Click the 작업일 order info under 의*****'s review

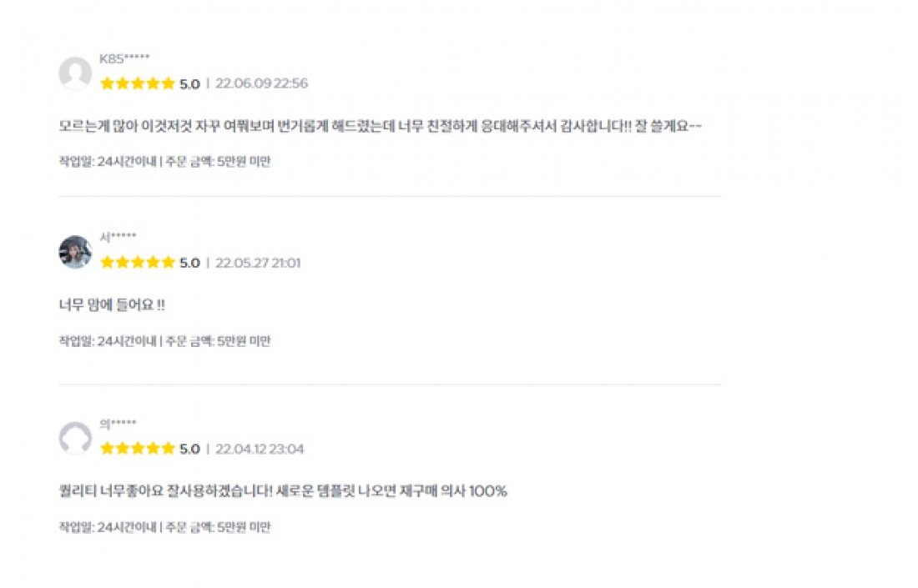[x=164, y=527]
